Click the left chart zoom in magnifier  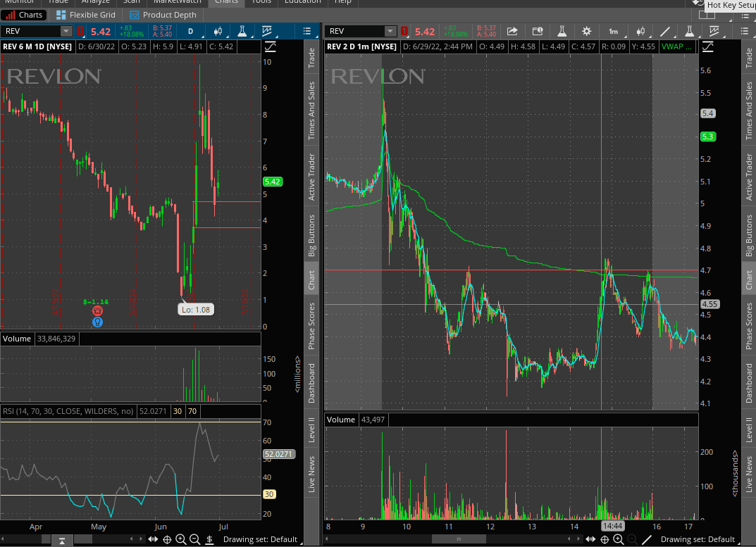(181, 539)
